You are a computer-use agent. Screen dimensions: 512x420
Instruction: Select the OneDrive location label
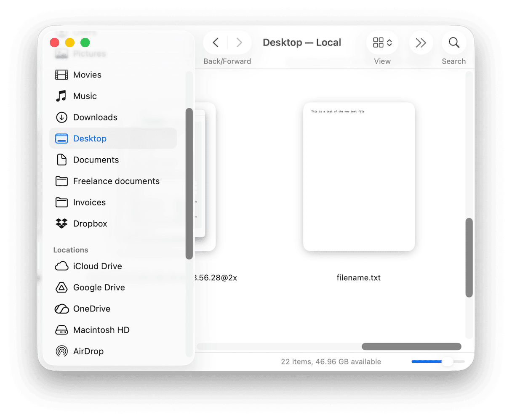coord(92,309)
